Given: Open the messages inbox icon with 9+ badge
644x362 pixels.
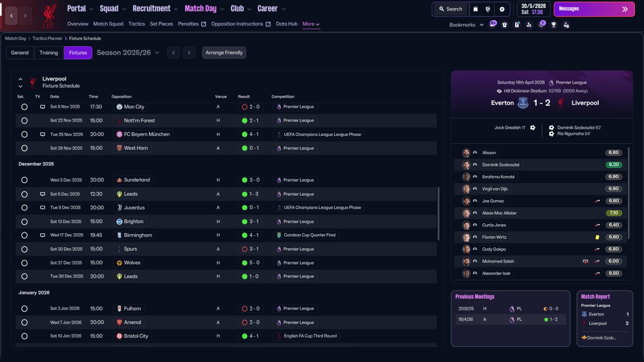Looking at the screenshot, I should 493,24.
